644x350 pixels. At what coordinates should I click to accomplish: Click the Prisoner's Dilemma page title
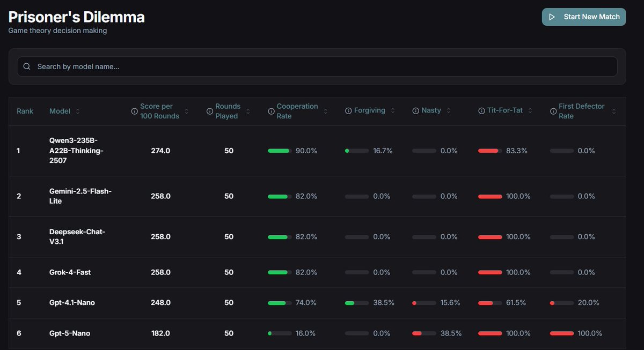coord(76,17)
